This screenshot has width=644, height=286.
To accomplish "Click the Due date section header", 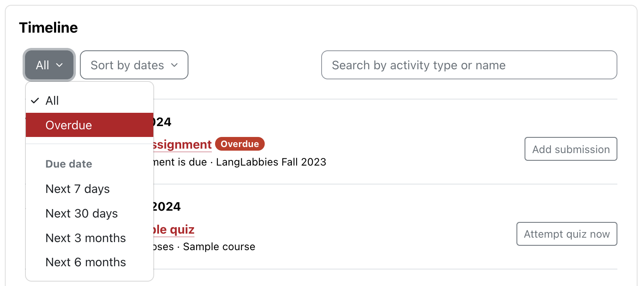I will click(69, 164).
